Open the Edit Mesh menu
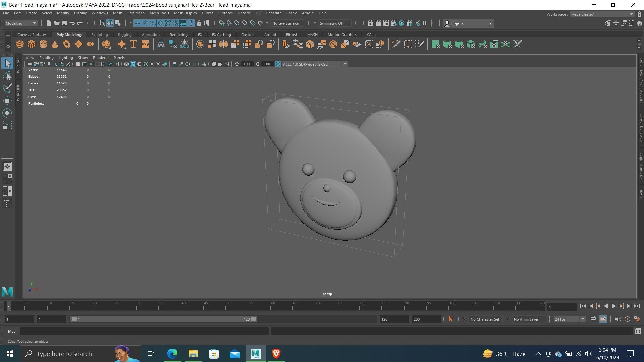644x362 pixels. point(136,13)
